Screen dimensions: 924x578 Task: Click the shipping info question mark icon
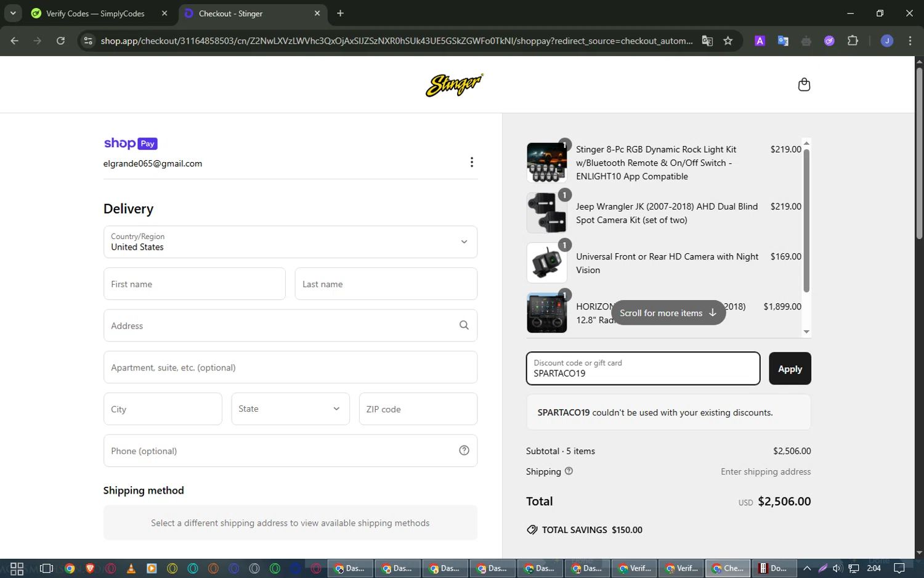[x=569, y=471]
